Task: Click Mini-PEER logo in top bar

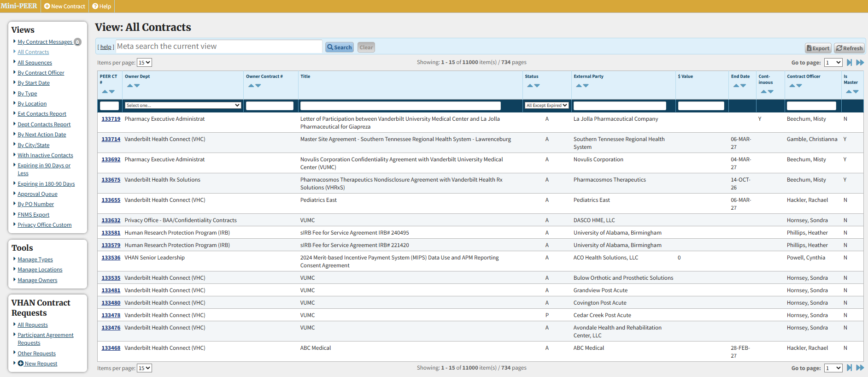Action: click(19, 6)
